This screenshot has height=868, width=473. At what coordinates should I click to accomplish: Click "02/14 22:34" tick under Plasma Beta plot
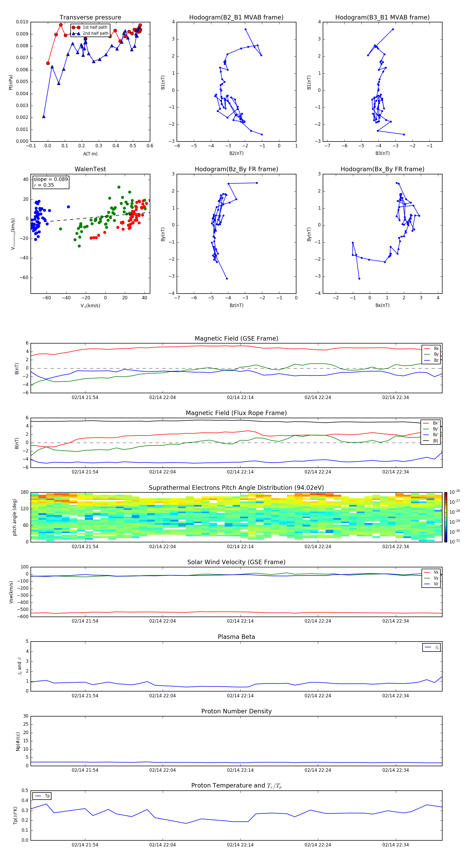395,695
